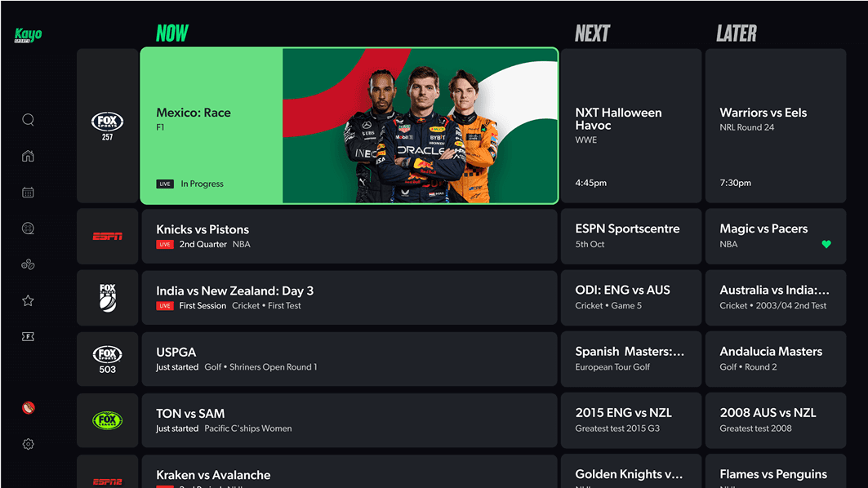Click the '4:45pm' start time
The image size is (868, 488).
pyautogui.click(x=590, y=183)
